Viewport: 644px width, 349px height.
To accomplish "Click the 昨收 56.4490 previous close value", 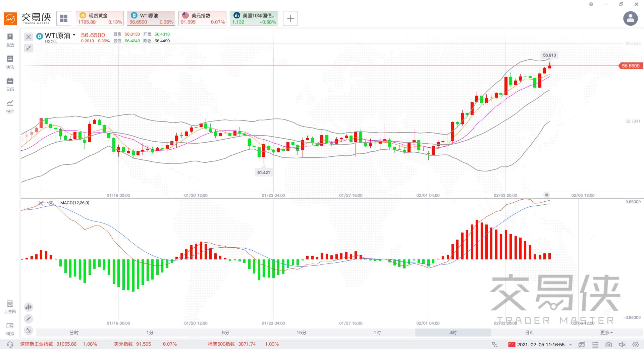I will (156, 41).
